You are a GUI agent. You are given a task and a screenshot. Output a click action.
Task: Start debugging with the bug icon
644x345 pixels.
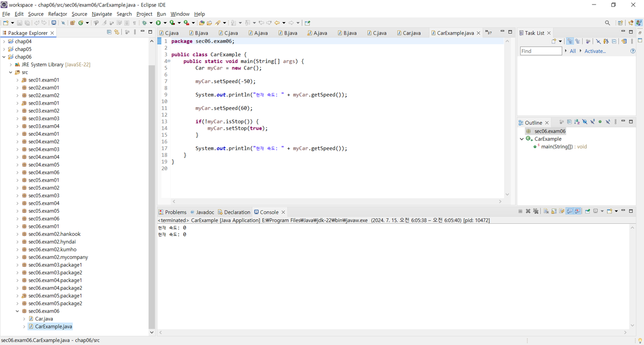(144, 23)
